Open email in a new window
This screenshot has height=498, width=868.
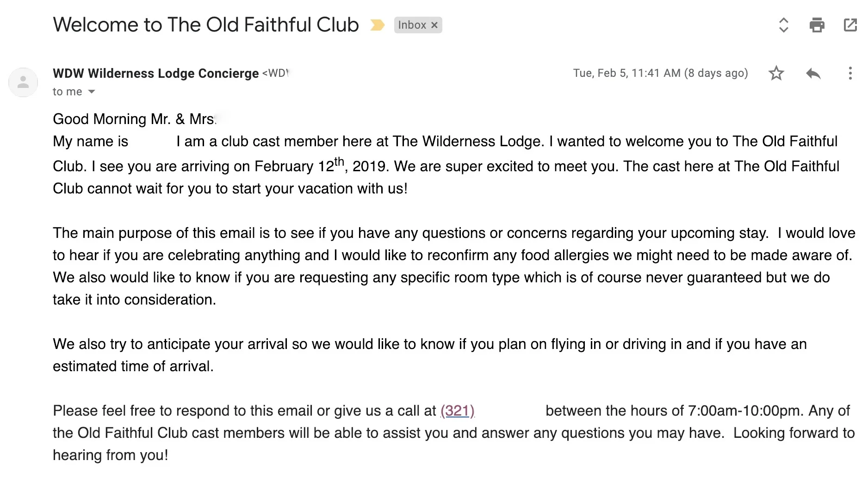tap(850, 25)
